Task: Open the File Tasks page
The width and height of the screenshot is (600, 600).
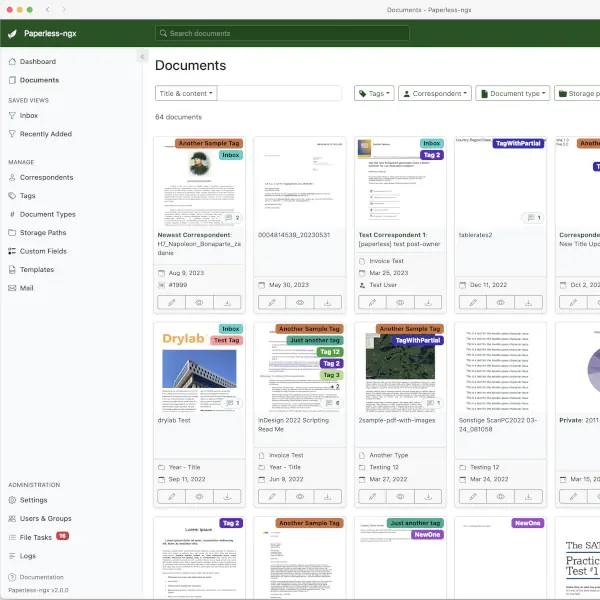Action: (x=37, y=537)
